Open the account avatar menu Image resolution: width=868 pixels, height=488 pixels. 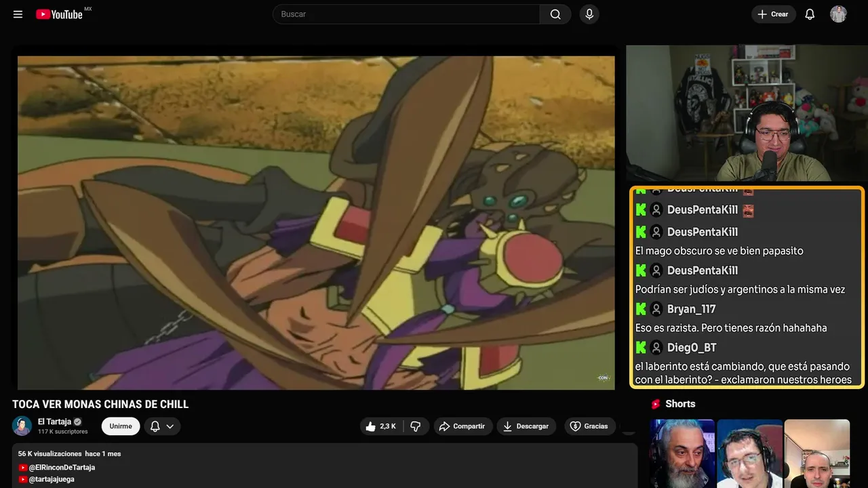click(x=838, y=14)
